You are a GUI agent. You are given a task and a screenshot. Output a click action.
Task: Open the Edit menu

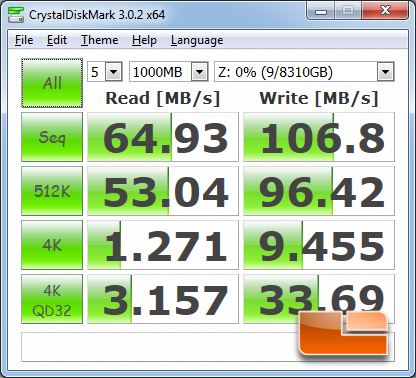(x=57, y=40)
